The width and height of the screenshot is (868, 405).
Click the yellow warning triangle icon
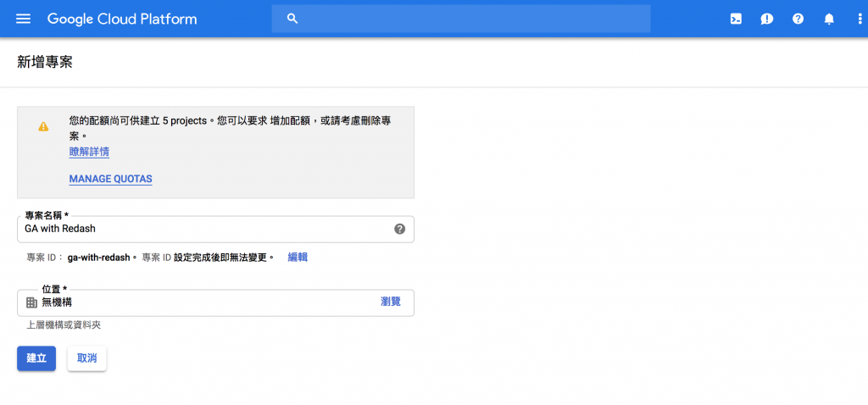43,127
